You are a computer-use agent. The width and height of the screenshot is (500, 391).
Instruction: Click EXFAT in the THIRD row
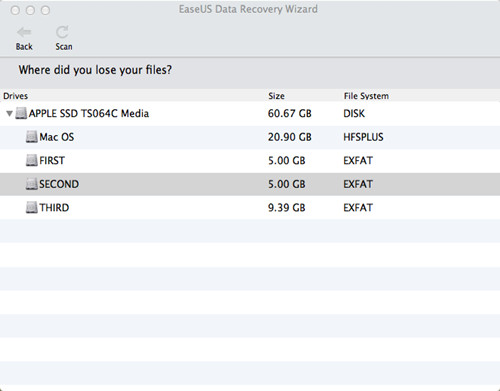(358, 208)
